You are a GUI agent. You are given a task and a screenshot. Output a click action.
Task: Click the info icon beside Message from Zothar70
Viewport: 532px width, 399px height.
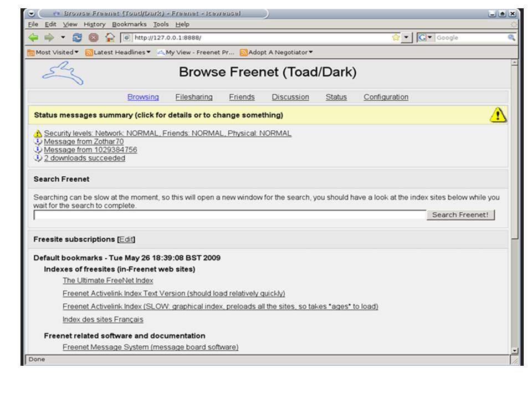(x=38, y=141)
